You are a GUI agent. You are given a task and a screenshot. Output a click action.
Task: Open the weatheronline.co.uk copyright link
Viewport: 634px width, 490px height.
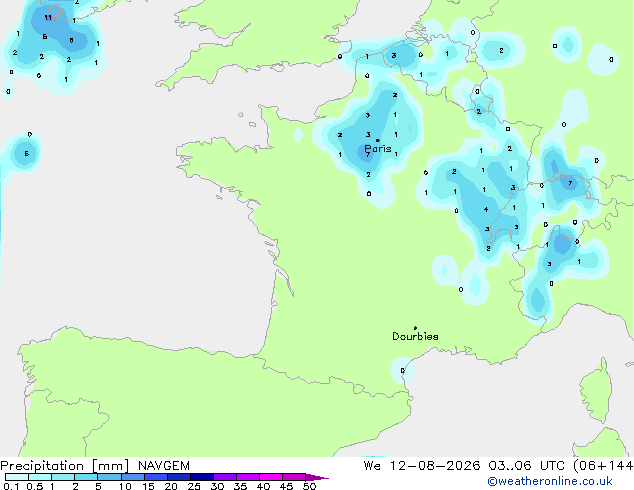point(550,481)
